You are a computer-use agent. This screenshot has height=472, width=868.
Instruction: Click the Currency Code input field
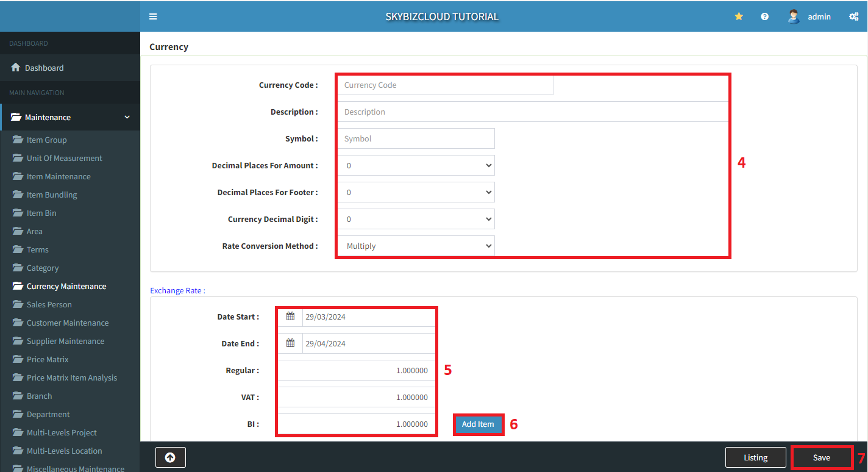445,85
